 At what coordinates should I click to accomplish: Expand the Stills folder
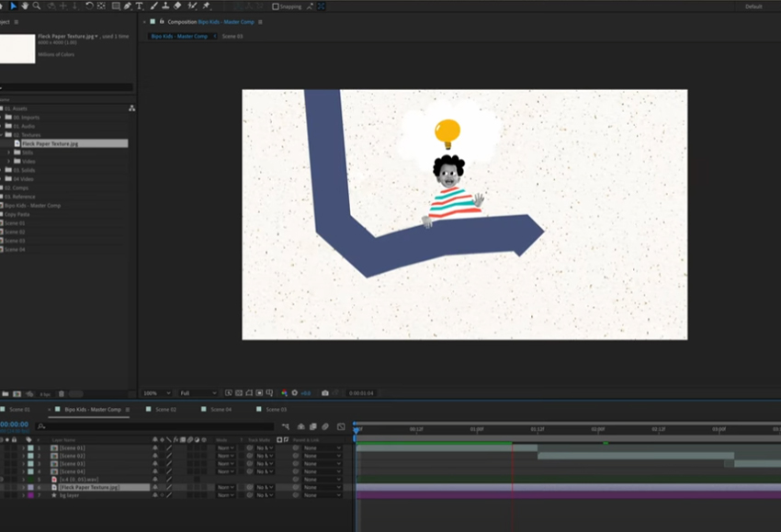[x=8, y=153]
